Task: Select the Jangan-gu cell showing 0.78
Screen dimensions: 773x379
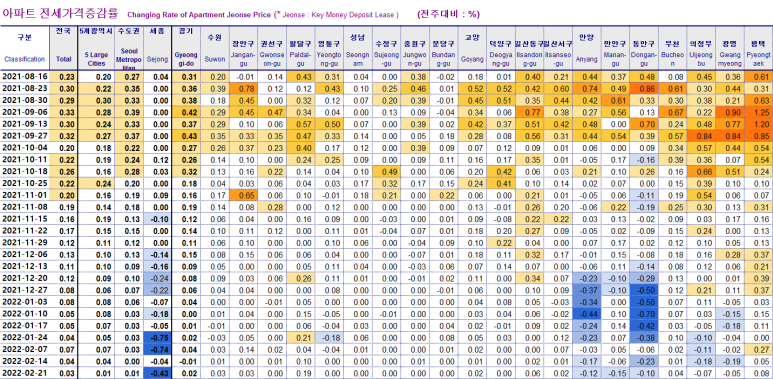Action: [x=243, y=88]
